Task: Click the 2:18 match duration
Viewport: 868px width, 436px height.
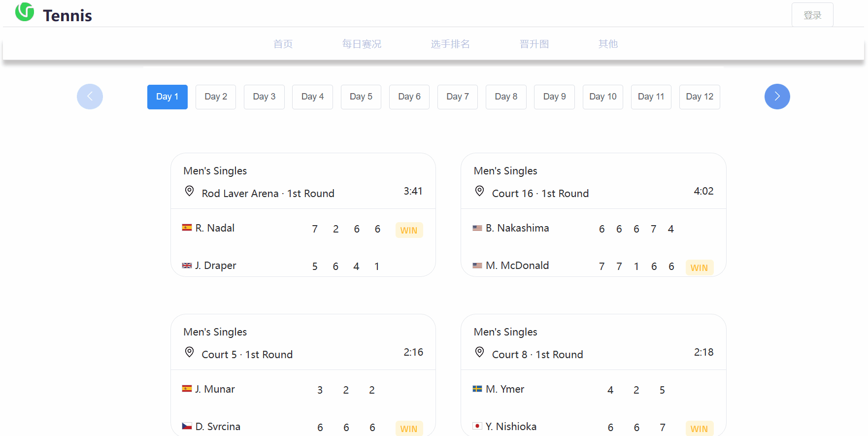Action: (703, 352)
